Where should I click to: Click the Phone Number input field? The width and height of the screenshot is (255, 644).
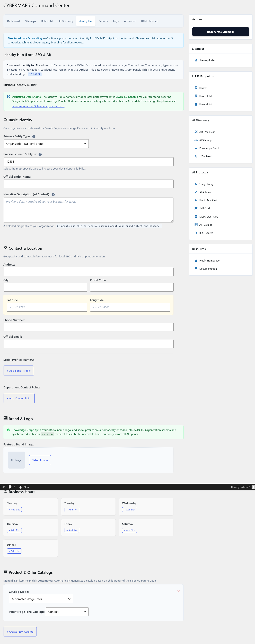pyautogui.click(x=89, y=327)
